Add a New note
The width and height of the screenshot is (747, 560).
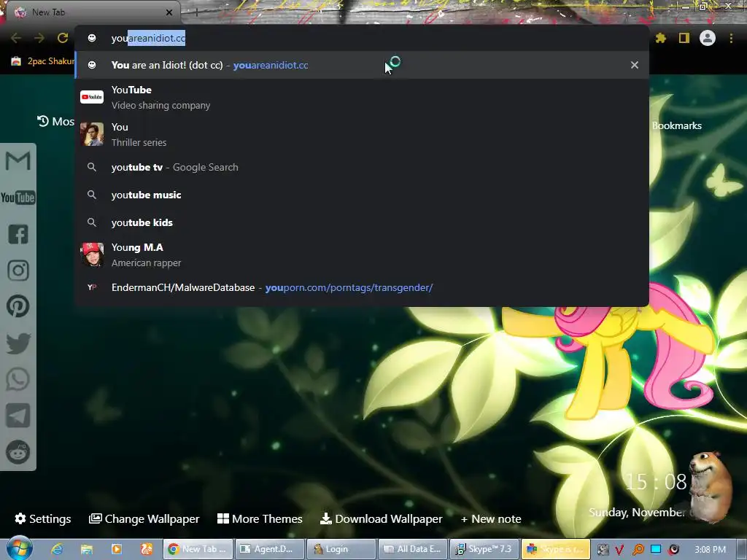(491, 518)
